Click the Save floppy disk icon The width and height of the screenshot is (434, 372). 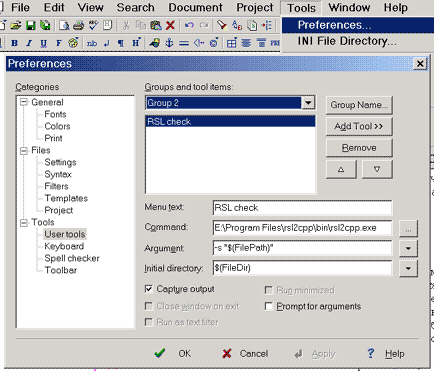(31, 25)
